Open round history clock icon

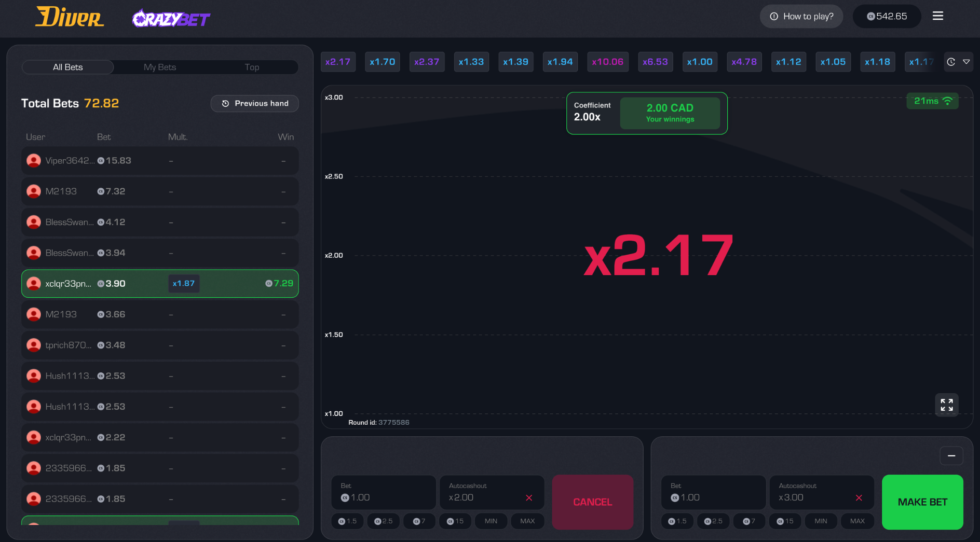(951, 62)
